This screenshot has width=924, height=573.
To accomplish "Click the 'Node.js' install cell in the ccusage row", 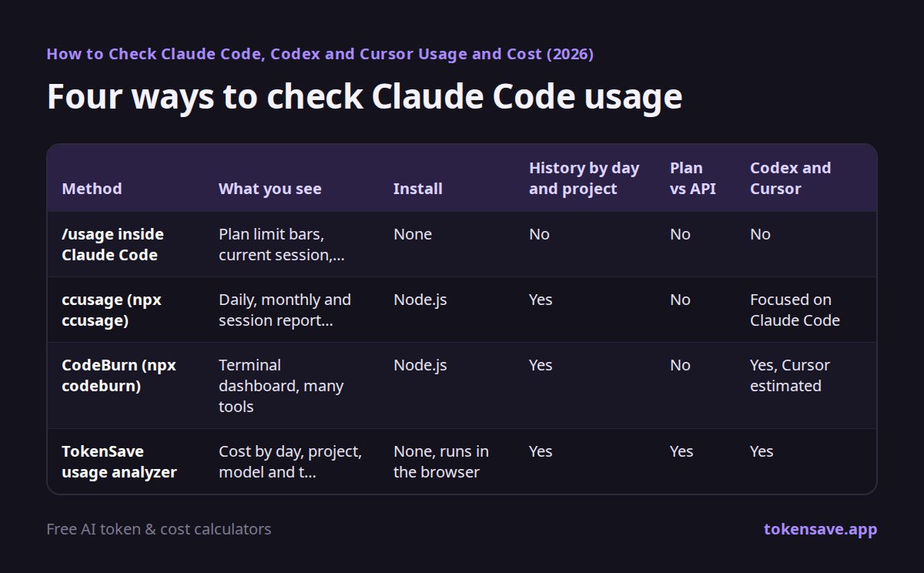I will point(420,300).
